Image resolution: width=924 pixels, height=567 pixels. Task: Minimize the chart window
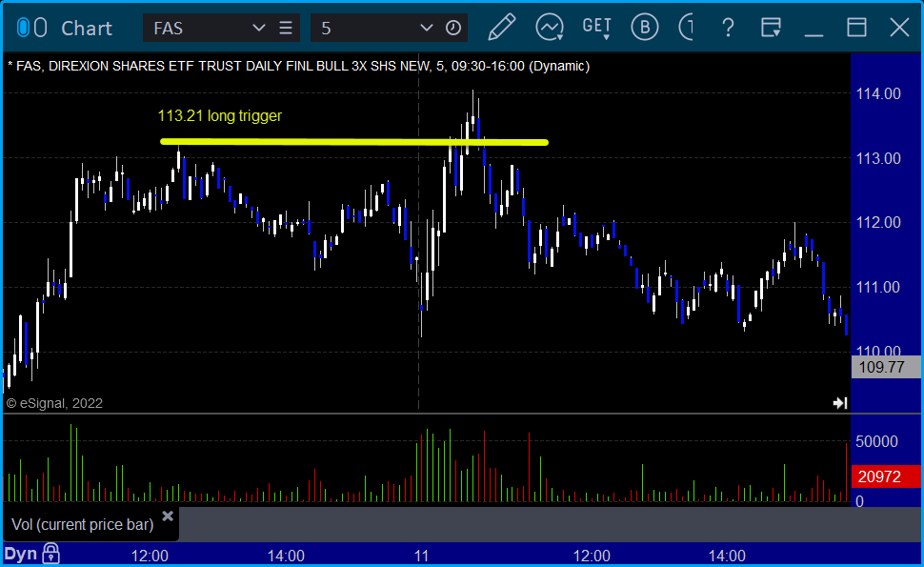814,34
